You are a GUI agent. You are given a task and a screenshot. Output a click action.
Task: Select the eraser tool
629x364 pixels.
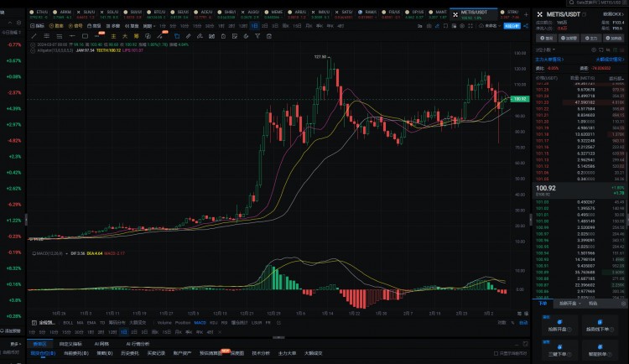pos(200,36)
